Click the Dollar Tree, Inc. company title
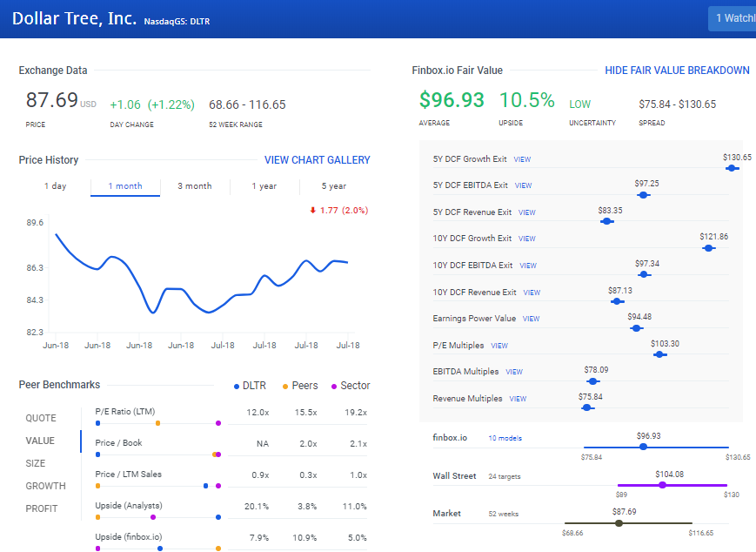This screenshot has width=756, height=552. [74, 18]
